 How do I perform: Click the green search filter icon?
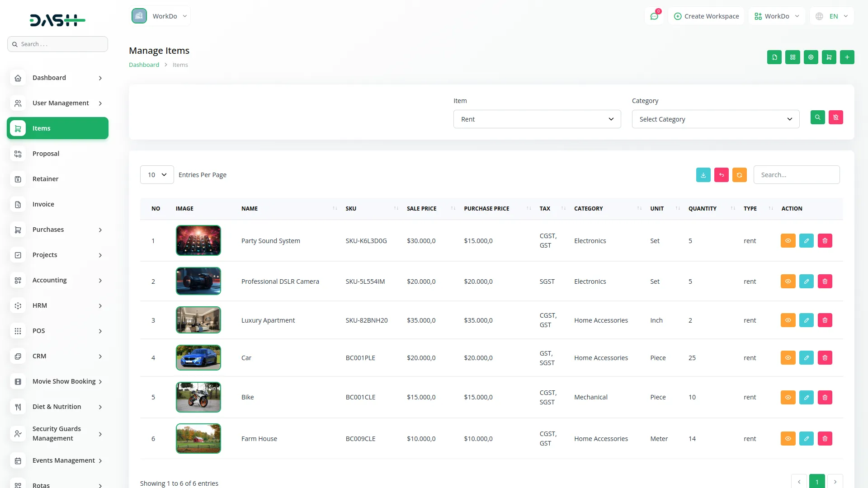[x=818, y=117]
